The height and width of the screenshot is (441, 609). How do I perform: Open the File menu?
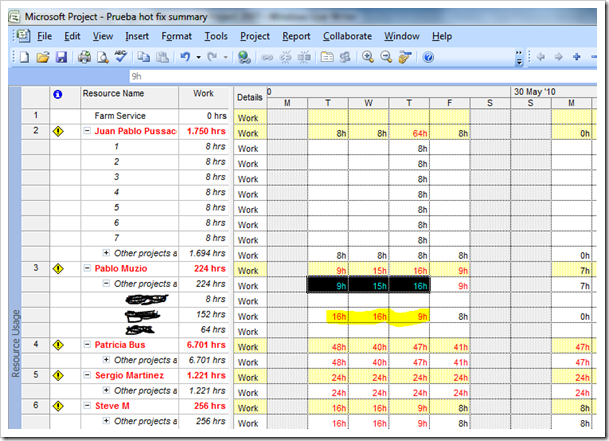(x=44, y=36)
